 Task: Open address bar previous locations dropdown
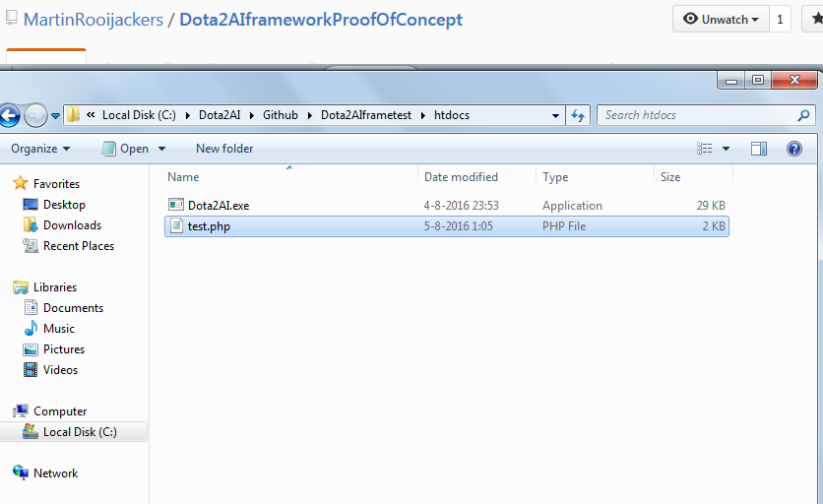pos(555,115)
